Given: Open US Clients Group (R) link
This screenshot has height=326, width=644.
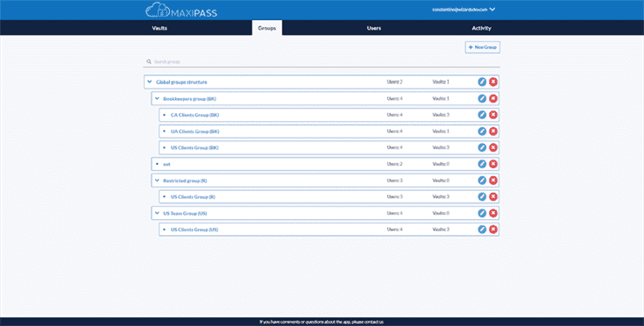Looking at the screenshot, I should tap(193, 196).
